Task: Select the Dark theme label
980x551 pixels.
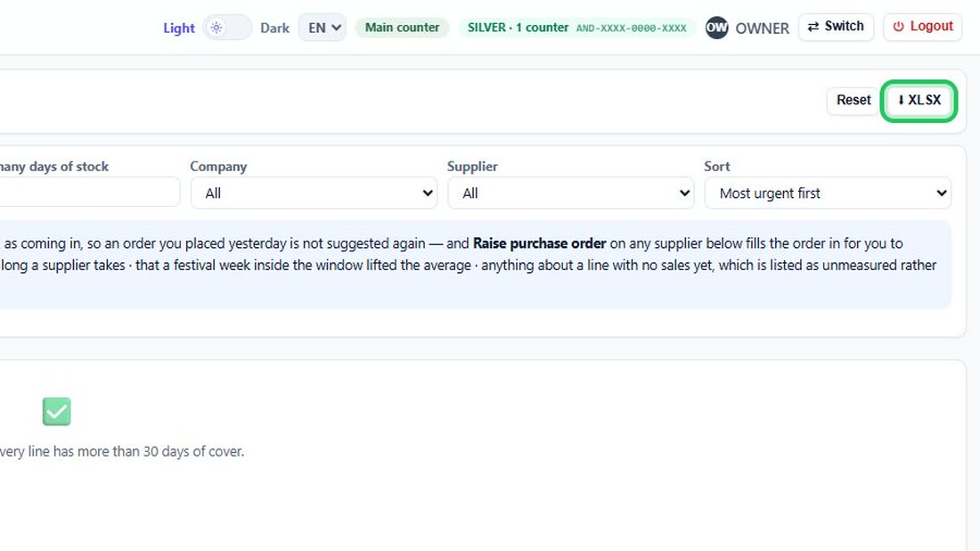Action: pos(275,29)
